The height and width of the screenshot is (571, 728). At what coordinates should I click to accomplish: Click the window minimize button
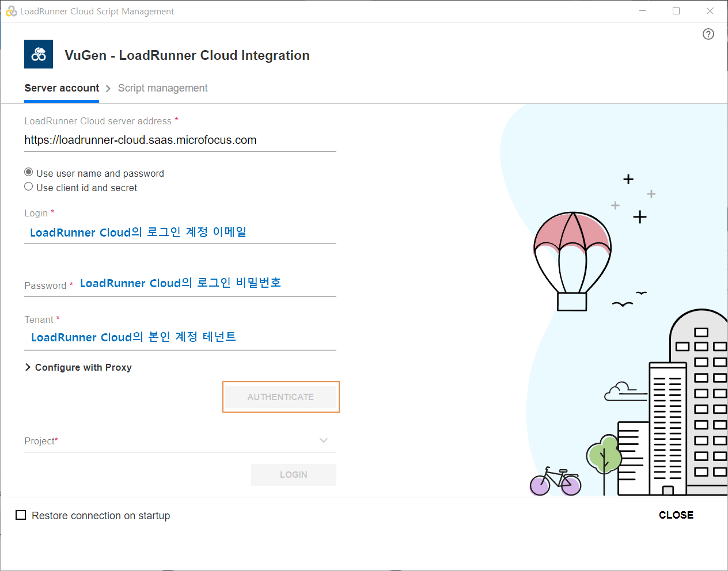pyautogui.click(x=642, y=11)
